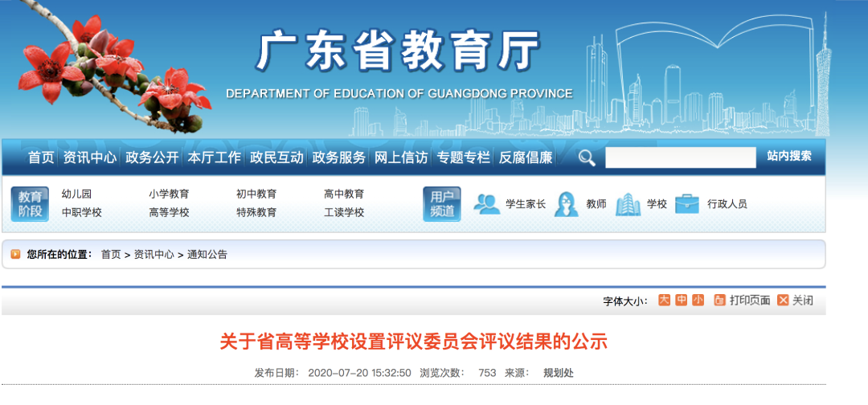This screenshot has height=405, width=868.
Task: Click the 打印页面 print link
Action: coord(750,301)
